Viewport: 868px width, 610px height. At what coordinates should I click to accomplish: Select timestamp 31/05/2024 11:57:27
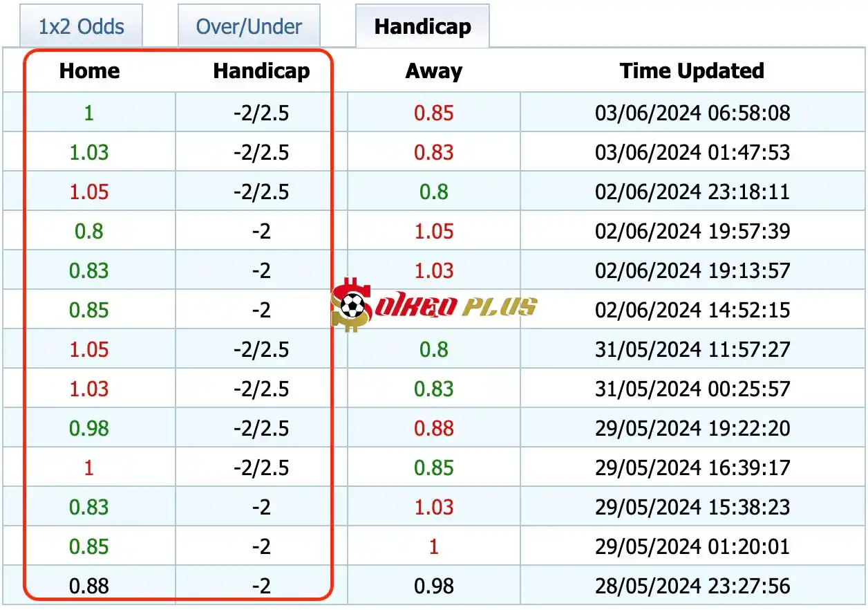692,349
